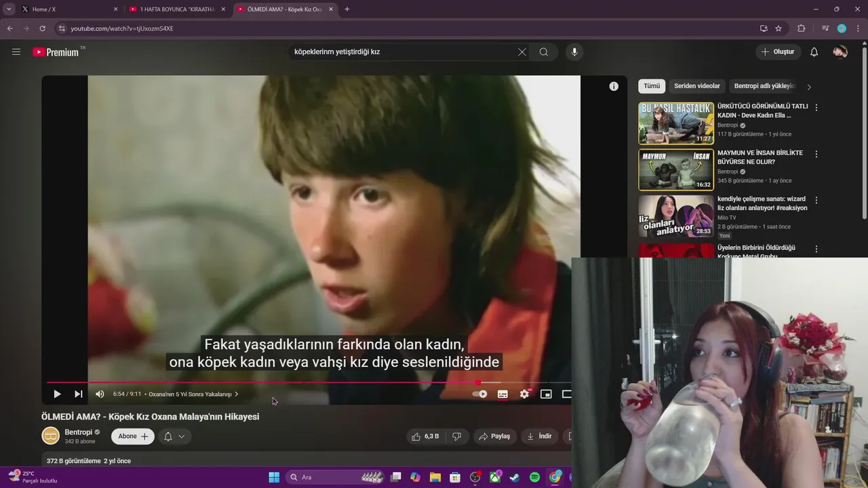868x488 pixels.
Task: Open Windows Start menu
Action: [x=274, y=477]
